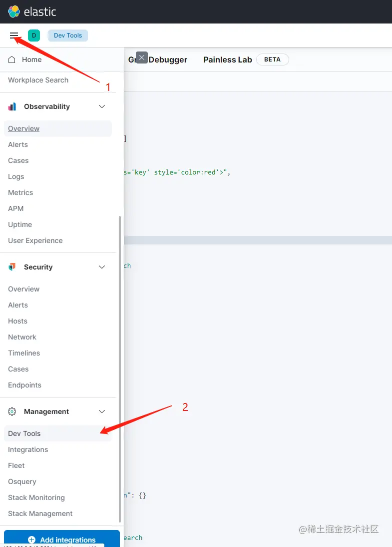The width and height of the screenshot is (392, 547).
Task: Open the Dev Tools breadcrumb
Action: 68,35
